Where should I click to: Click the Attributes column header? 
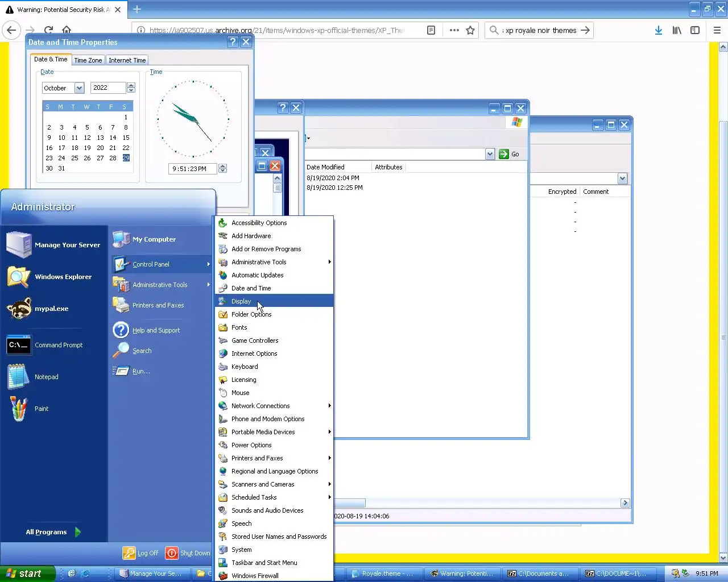(388, 167)
